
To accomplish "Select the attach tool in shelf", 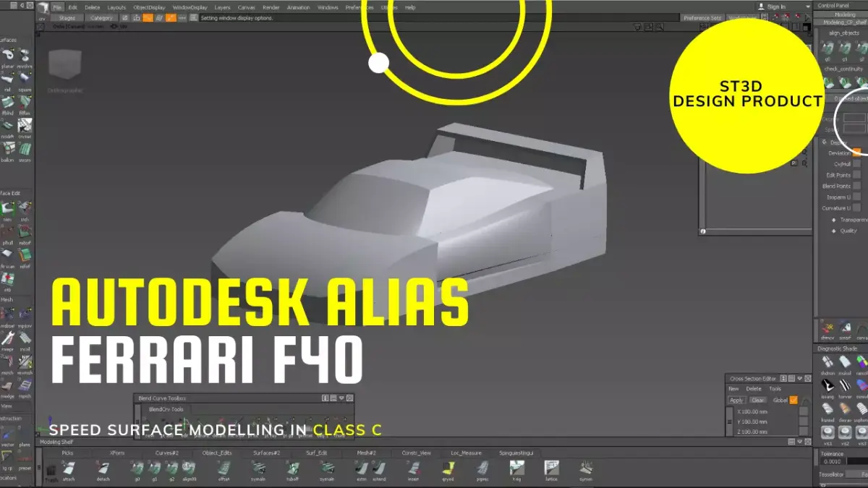I will (69, 470).
